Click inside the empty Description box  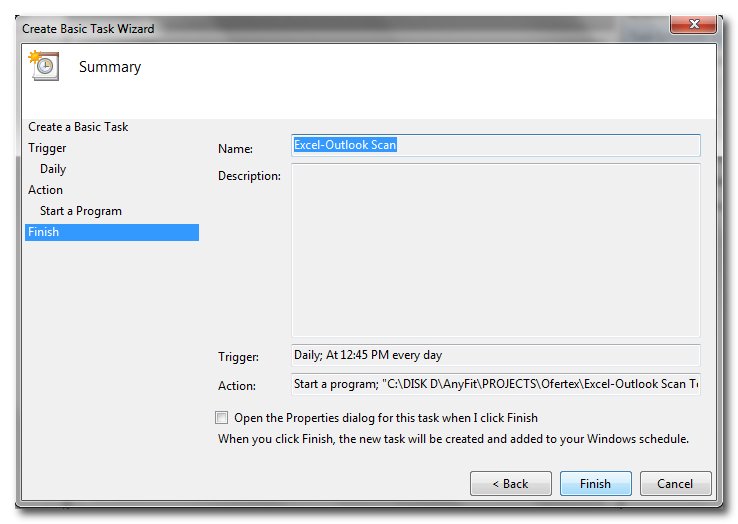point(495,250)
